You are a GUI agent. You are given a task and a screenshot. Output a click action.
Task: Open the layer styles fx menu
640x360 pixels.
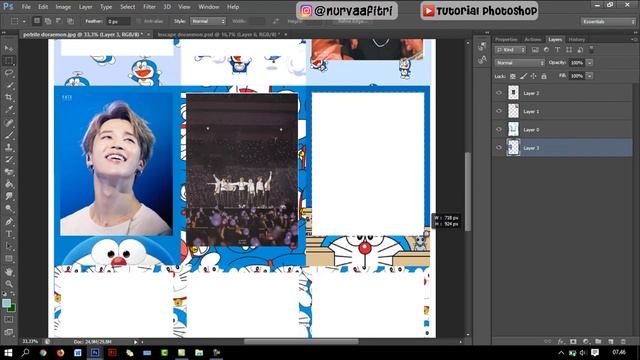pyautogui.click(x=561, y=341)
